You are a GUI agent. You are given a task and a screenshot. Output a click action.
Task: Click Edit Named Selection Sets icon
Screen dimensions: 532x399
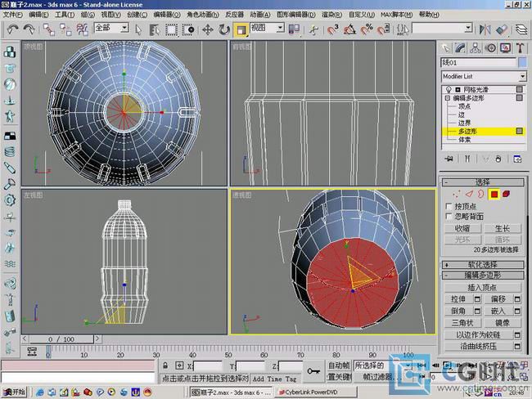[403, 29]
